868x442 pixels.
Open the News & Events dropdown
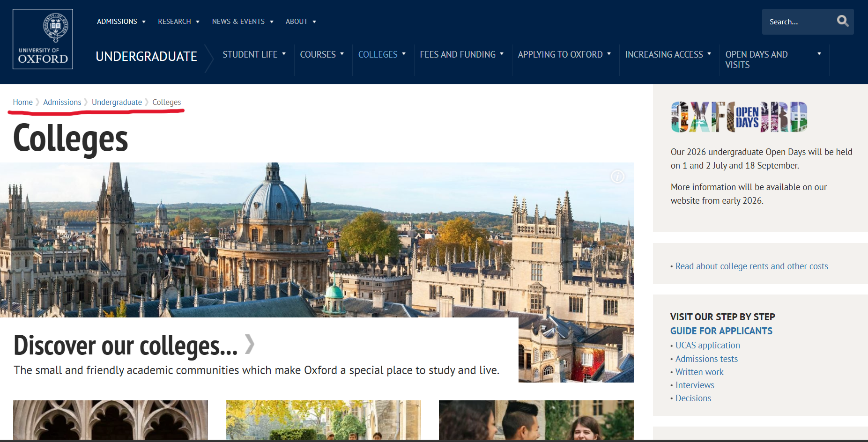tap(242, 22)
